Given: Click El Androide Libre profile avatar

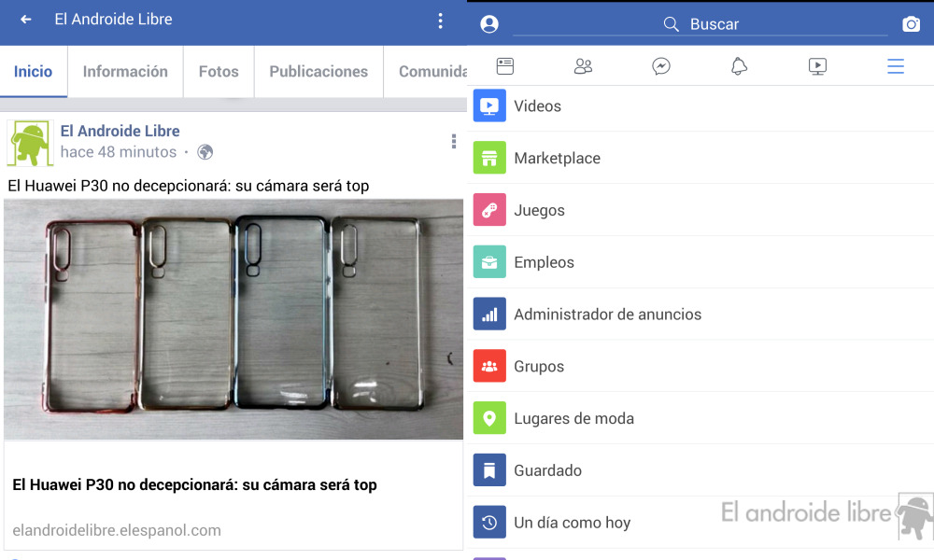Looking at the screenshot, I should [31, 143].
